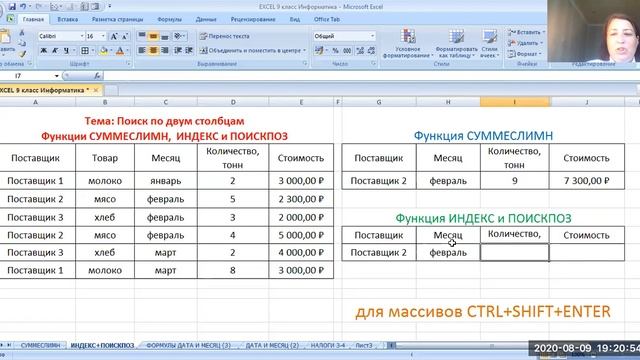Decrease decimal places
Screen dimensions: 640x360
tap(371, 51)
